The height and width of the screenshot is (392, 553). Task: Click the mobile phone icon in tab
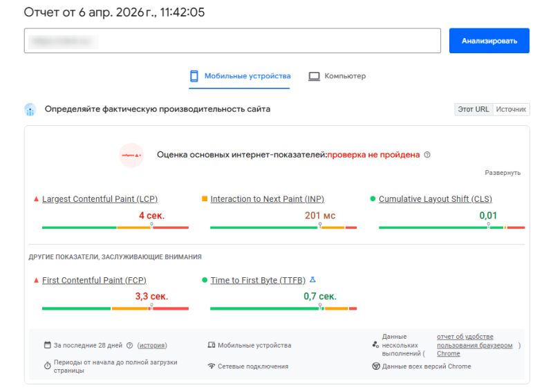194,76
